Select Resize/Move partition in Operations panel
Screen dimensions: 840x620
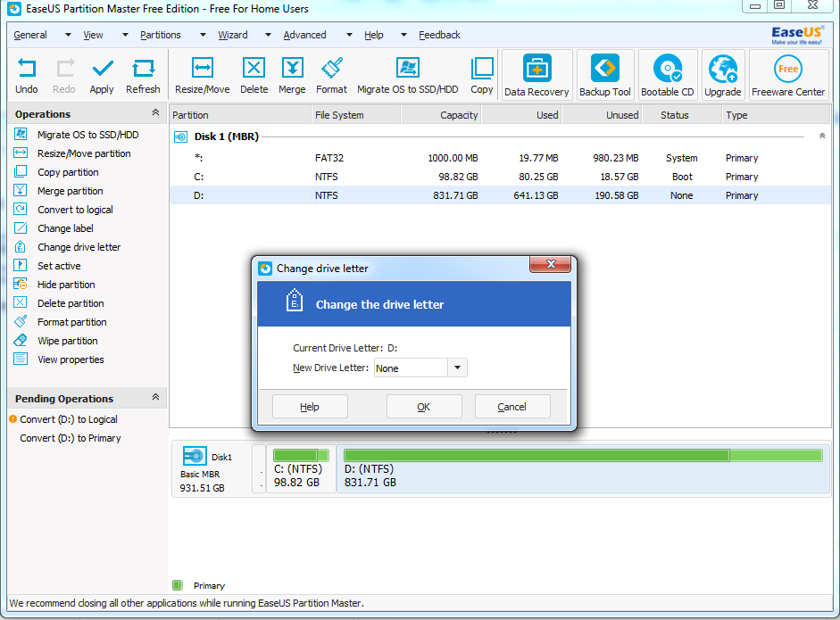pos(84,153)
